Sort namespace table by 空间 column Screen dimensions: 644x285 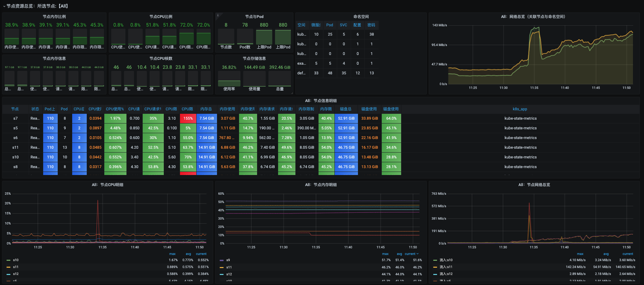302,25
